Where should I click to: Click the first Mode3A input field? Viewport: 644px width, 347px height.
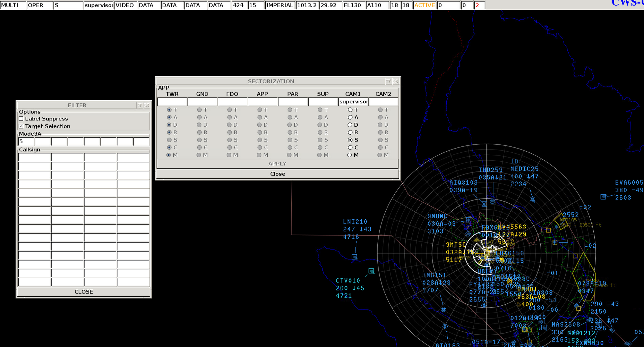coord(26,142)
